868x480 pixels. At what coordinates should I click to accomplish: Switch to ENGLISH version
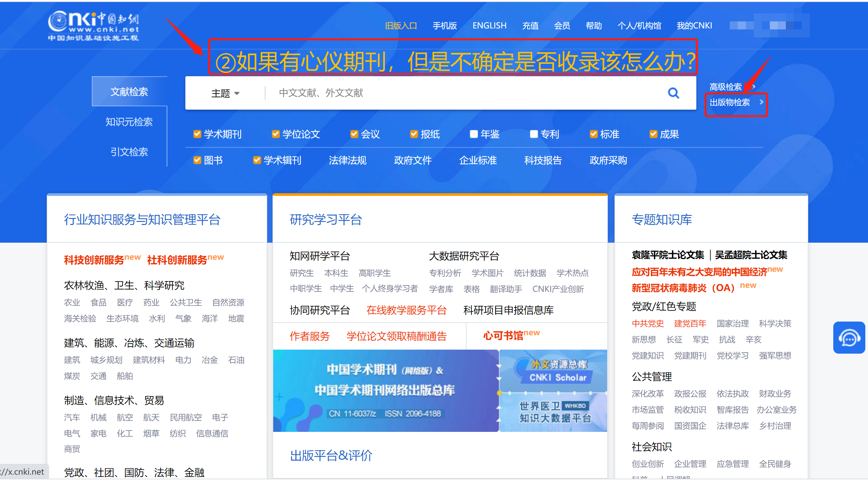(x=489, y=26)
